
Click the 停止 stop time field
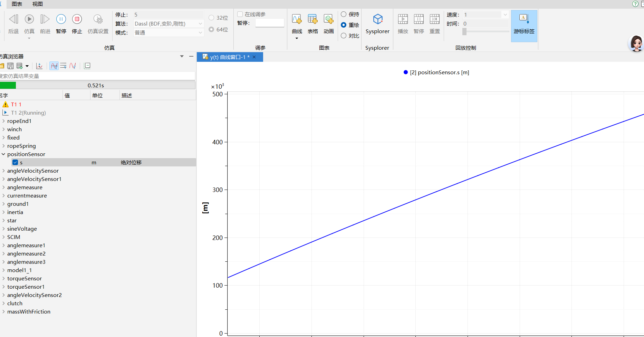pos(169,15)
